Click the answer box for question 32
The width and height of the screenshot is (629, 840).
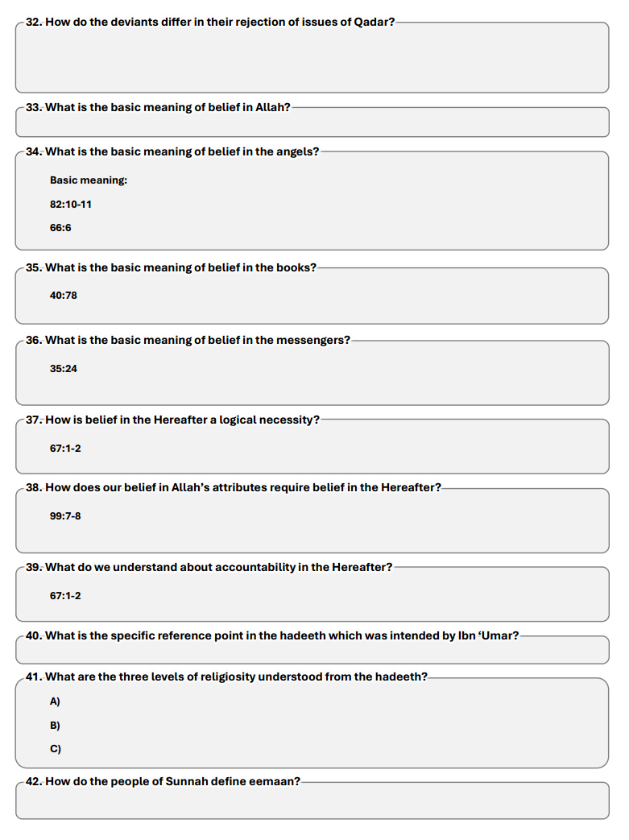[x=312, y=58]
